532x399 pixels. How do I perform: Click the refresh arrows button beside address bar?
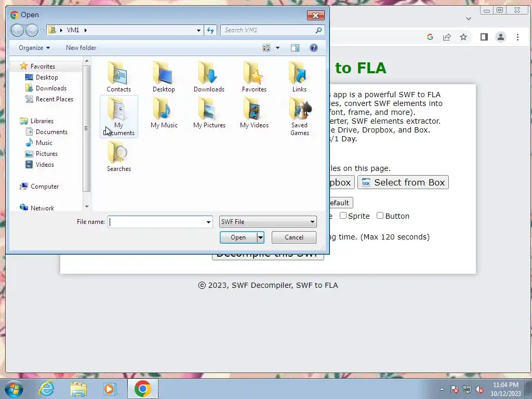click(210, 30)
